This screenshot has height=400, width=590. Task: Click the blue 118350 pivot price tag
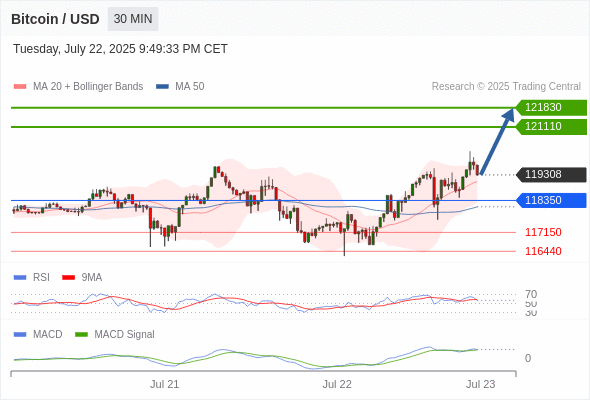pyautogui.click(x=551, y=200)
